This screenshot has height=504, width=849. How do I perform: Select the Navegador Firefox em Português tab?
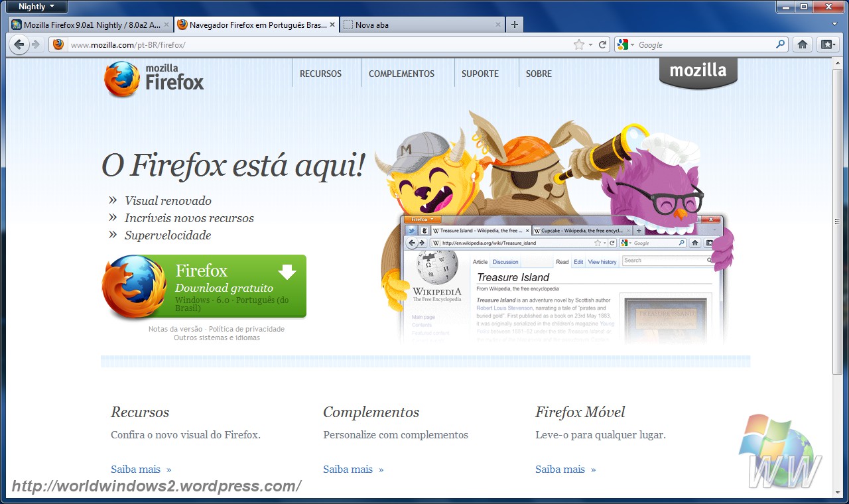click(257, 25)
